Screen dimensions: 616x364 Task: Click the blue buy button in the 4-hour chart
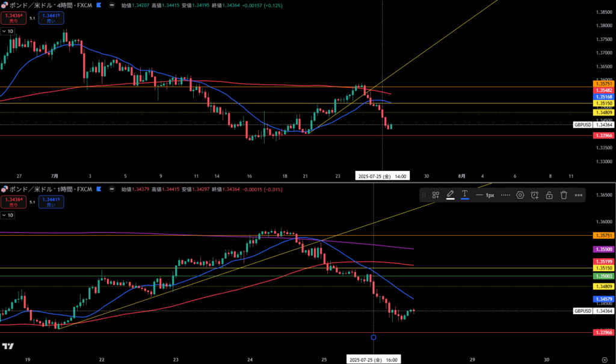click(51, 18)
